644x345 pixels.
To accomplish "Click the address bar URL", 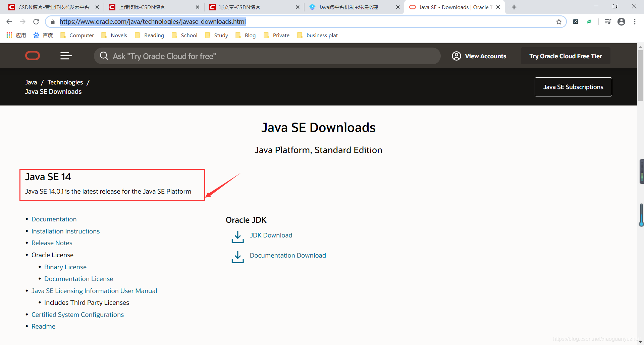I will click(153, 22).
